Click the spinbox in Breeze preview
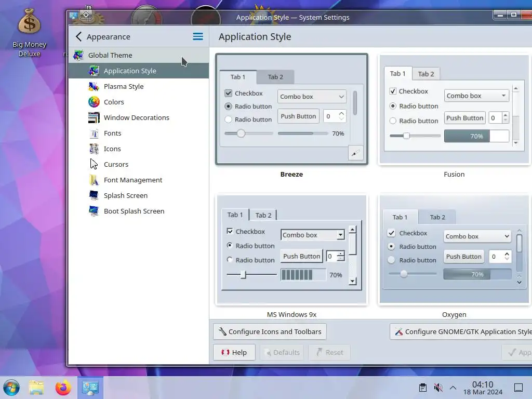532x399 pixels. pos(335,116)
